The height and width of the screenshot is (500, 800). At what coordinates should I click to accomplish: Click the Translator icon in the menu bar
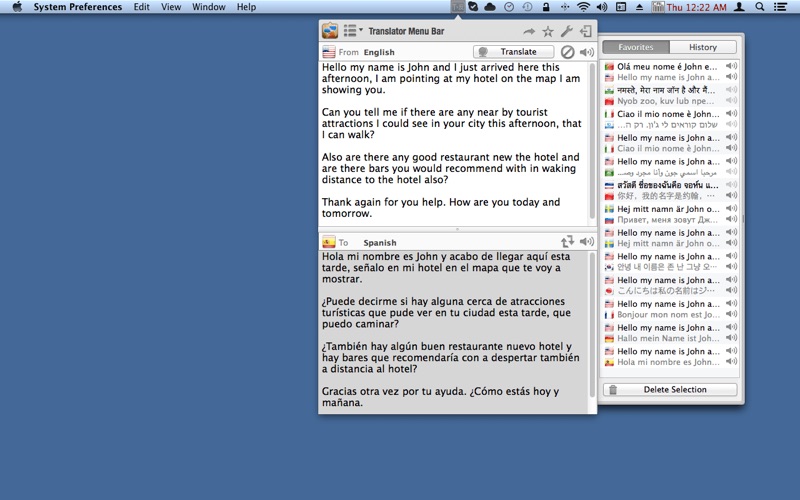tap(458, 7)
